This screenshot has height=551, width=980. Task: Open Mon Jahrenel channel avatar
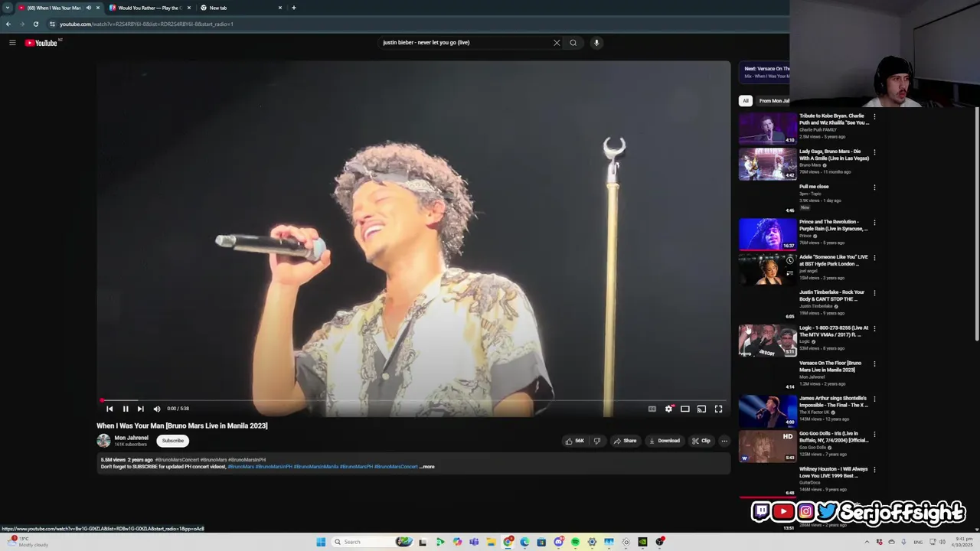[x=103, y=441]
